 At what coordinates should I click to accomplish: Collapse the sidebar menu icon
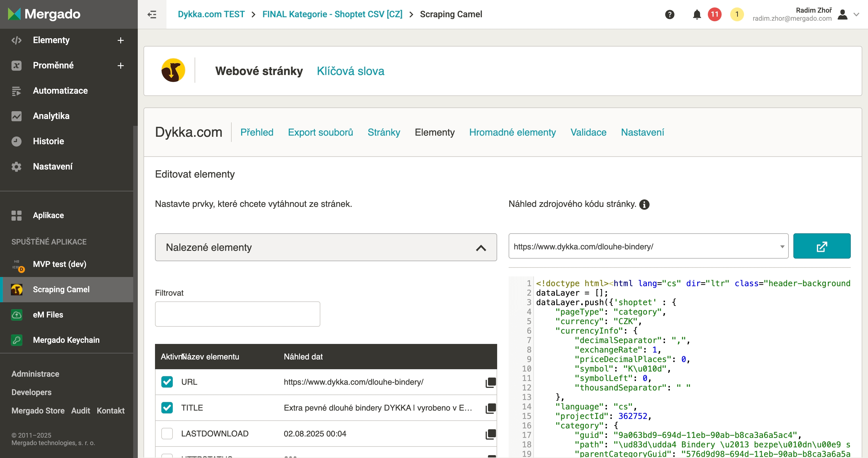[152, 14]
